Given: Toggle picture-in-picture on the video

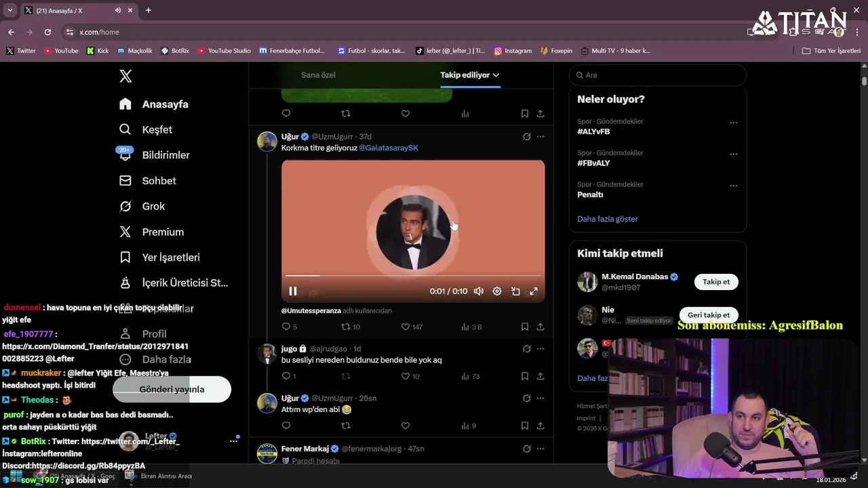Looking at the screenshot, I should coord(515,291).
